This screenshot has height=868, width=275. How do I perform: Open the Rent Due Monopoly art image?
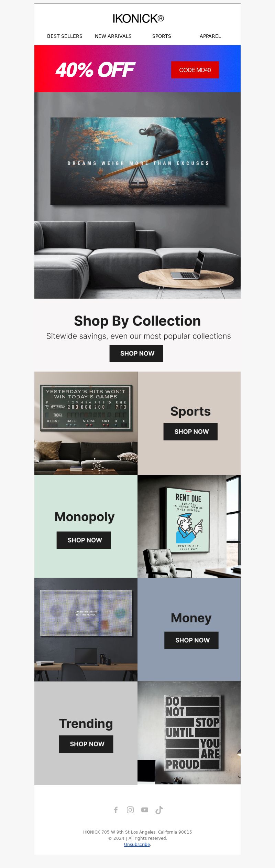pyautogui.click(x=189, y=526)
